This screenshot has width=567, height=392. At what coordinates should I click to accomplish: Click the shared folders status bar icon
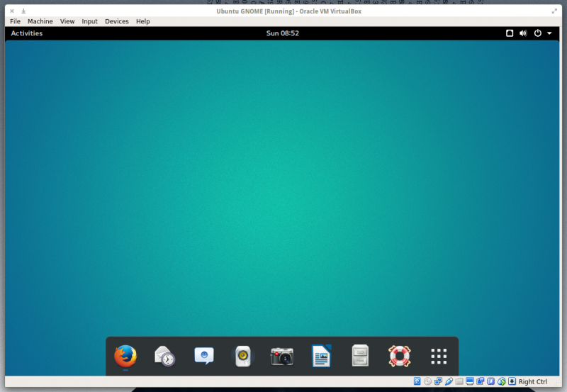[459, 381]
